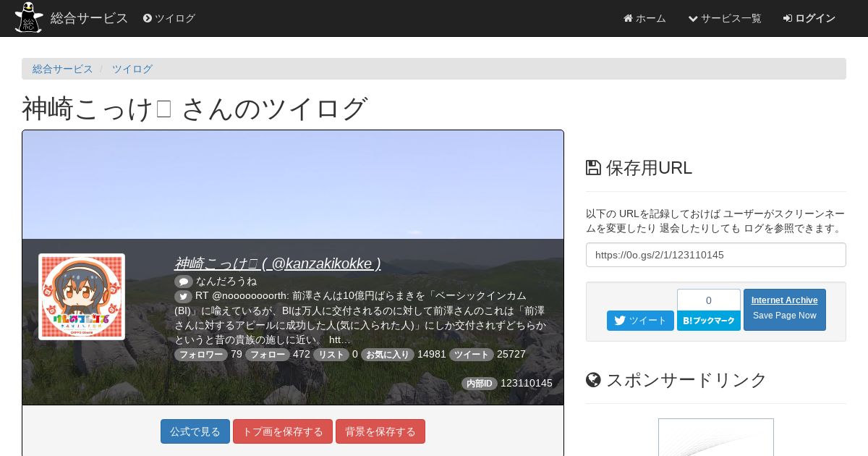Click the リスト badge
The width and height of the screenshot is (868, 456).
tap(331, 355)
